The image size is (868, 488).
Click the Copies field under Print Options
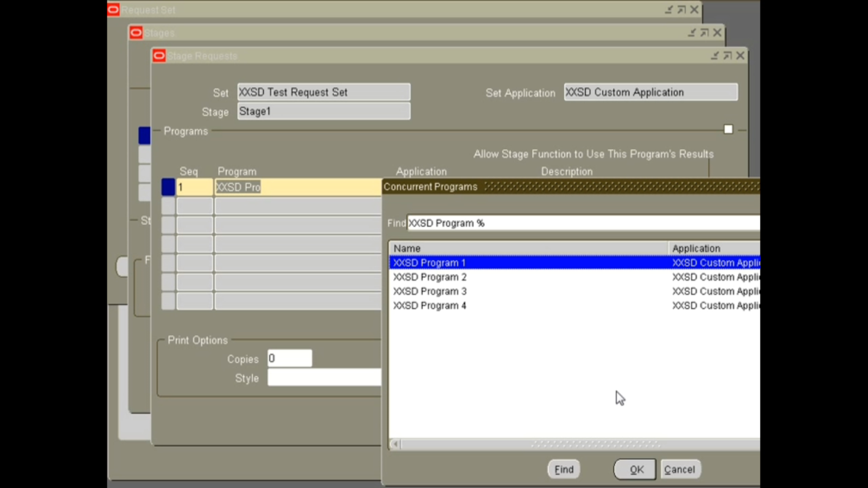[290, 358]
